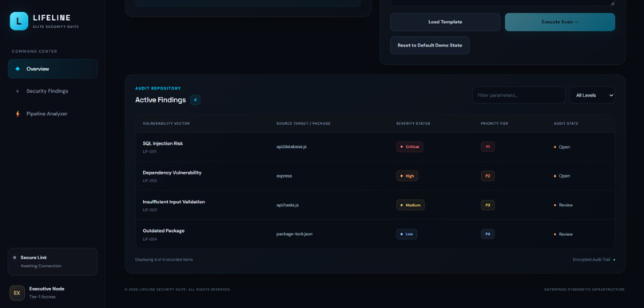This screenshot has width=644, height=308.
Task: Click the Active Findings count badge
Action: (x=195, y=99)
